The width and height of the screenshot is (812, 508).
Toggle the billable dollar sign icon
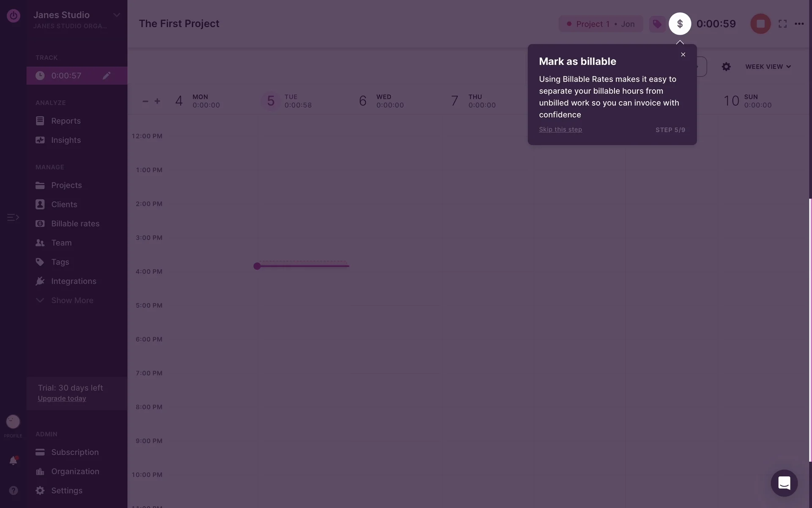(x=680, y=24)
